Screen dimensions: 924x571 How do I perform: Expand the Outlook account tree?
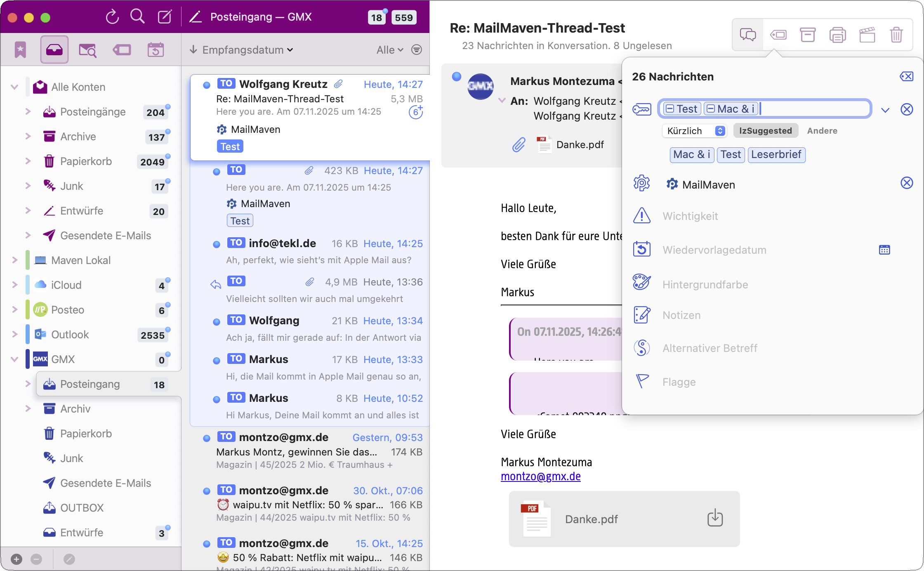pyautogui.click(x=15, y=334)
